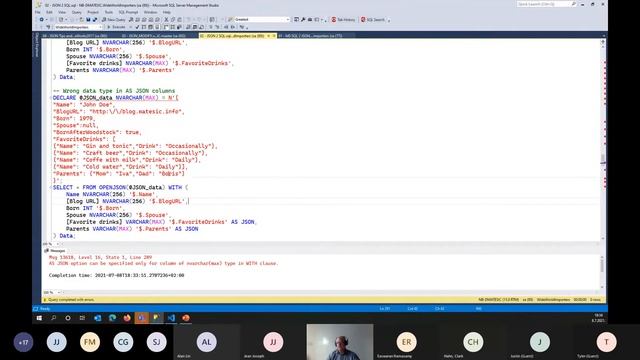
Task: Open Firefox from taskbar
Action: [x=127, y=318]
